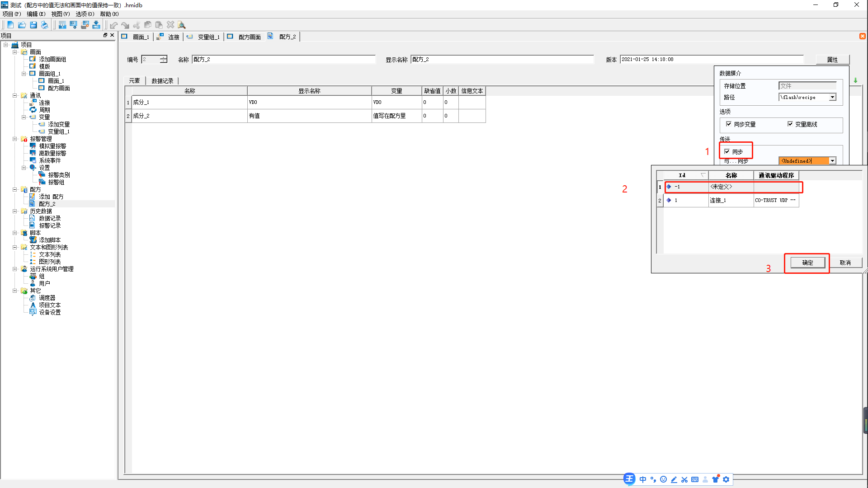868x488 pixels.
Task: Click the IME logo icon
Action: point(629,479)
